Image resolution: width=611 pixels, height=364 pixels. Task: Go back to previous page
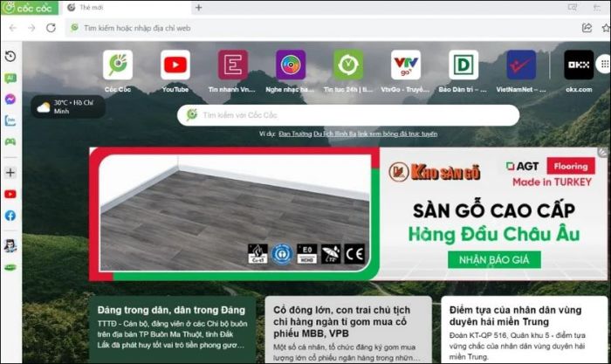pos(12,28)
